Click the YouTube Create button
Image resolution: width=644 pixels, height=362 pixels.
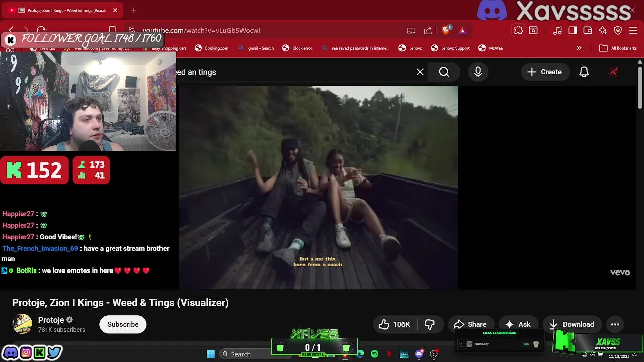(544, 72)
